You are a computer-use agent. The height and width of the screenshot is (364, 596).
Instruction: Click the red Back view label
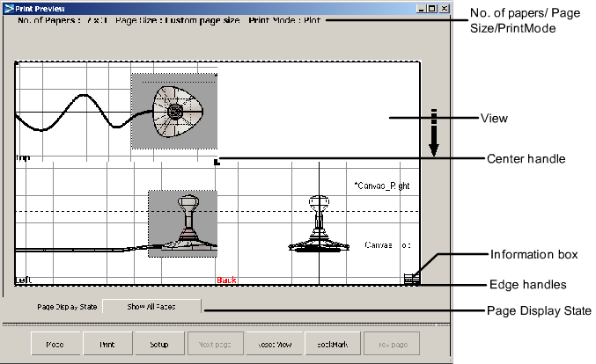[x=226, y=280]
